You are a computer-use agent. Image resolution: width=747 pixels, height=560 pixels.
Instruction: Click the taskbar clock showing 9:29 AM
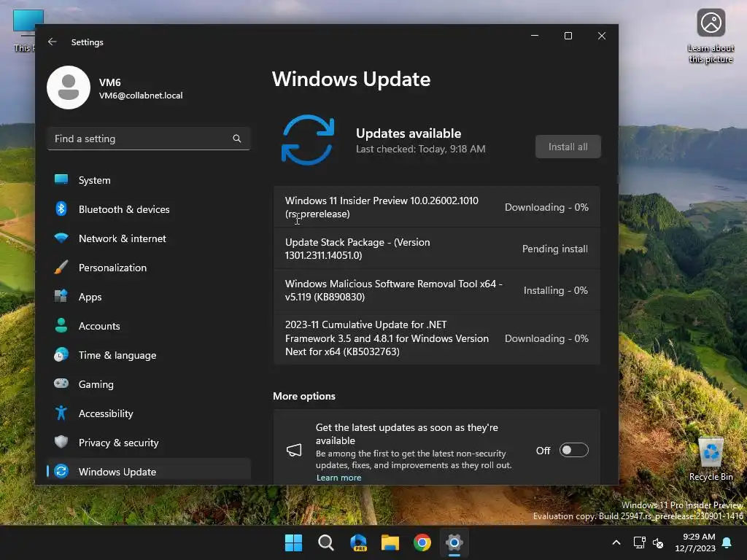(x=695, y=542)
